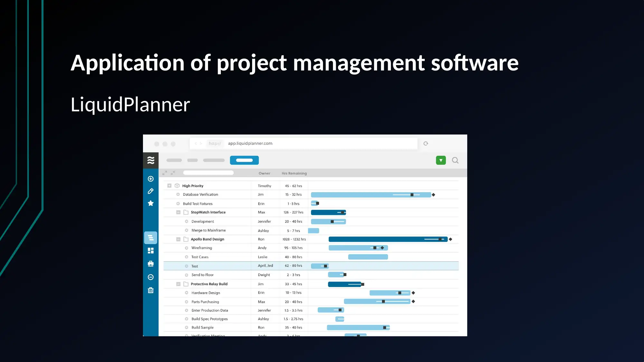Toggle status circle for Merge to Mainframe
Image resolution: width=644 pixels, height=362 pixels.
click(x=186, y=230)
